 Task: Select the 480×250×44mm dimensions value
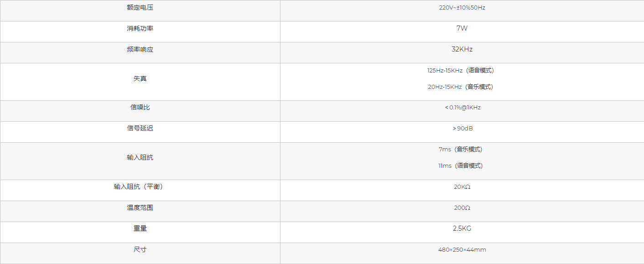[x=462, y=250]
